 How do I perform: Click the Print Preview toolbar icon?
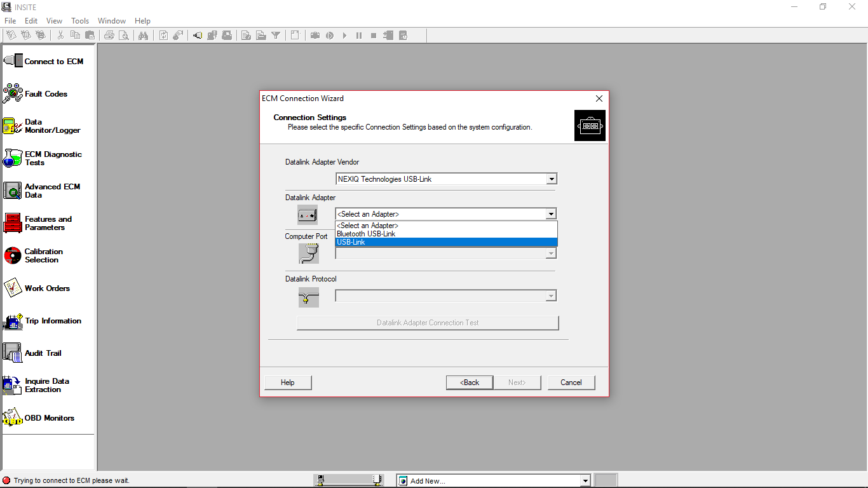124,36
